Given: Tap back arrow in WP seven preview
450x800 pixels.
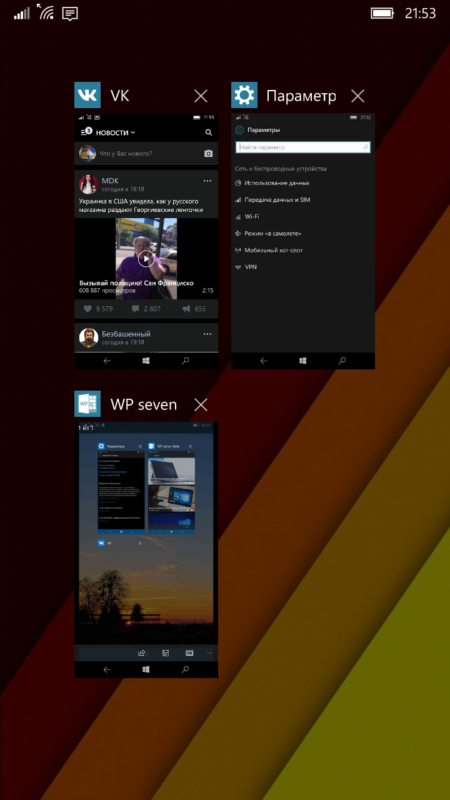Looking at the screenshot, I should pyautogui.click(x=107, y=670).
